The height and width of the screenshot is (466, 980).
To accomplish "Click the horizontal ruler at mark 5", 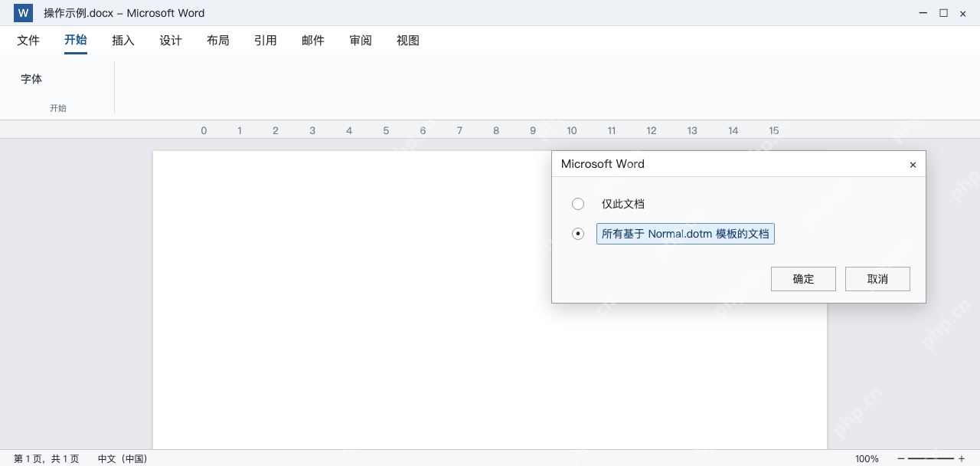I will (386, 130).
